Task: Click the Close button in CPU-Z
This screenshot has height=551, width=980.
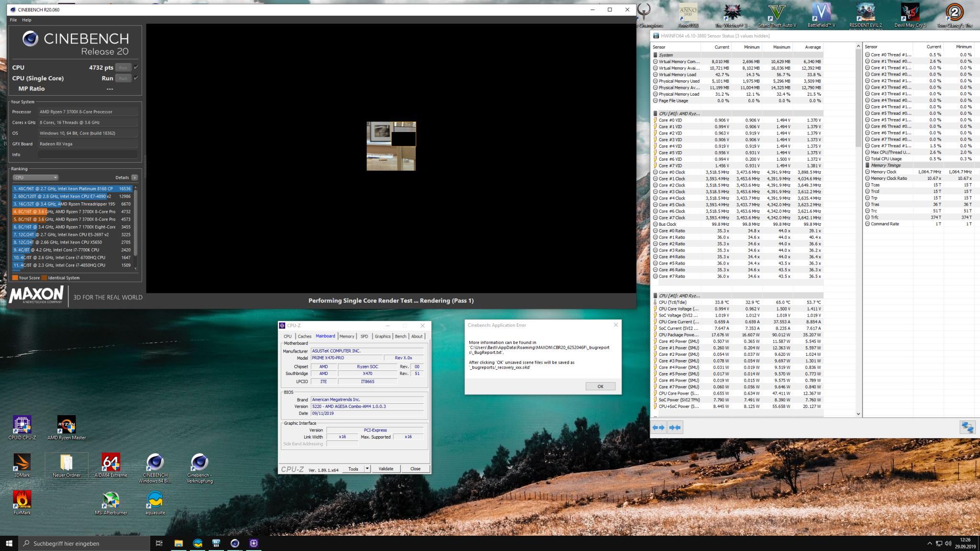Action: [415, 469]
